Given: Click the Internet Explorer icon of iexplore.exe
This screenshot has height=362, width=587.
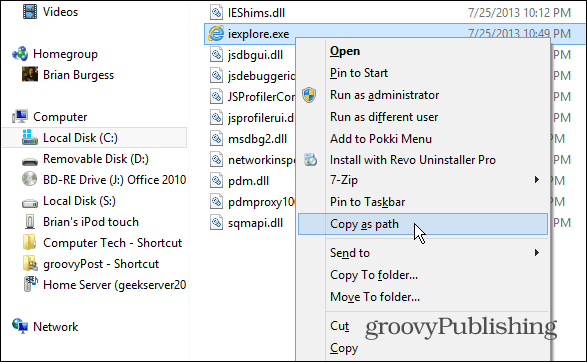Looking at the screenshot, I should click(216, 34).
